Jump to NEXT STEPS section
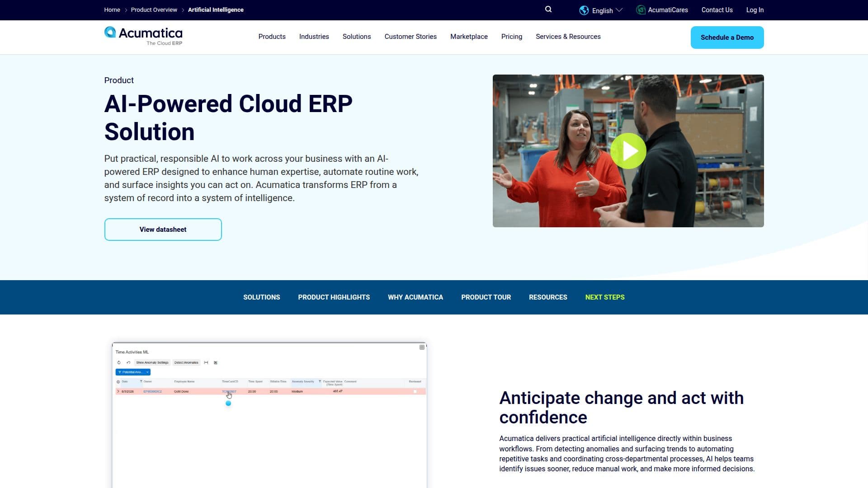 pyautogui.click(x=605, y=297)
